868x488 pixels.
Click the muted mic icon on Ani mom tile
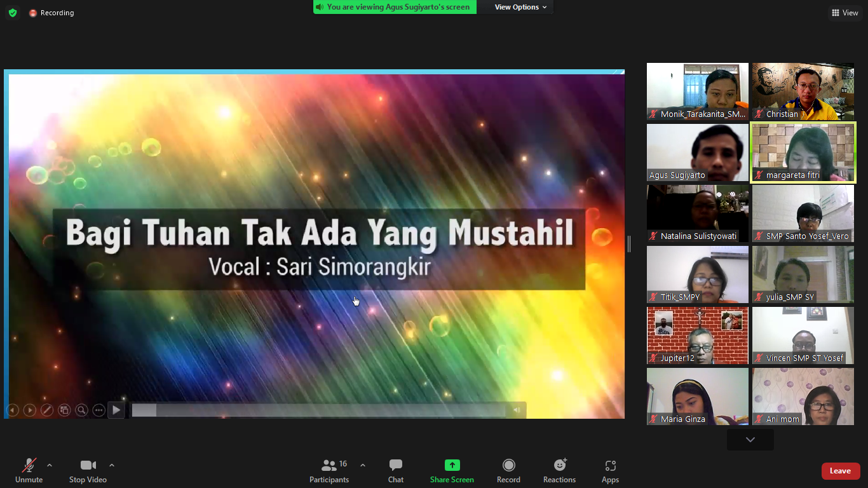(x=759, y=419)
